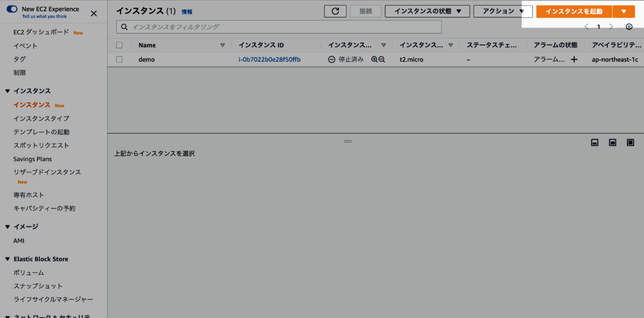This screenshot has height=318, width=644.
Task: Click the zoom-out filter icon beside 停止済み
Action: [382, 59]
